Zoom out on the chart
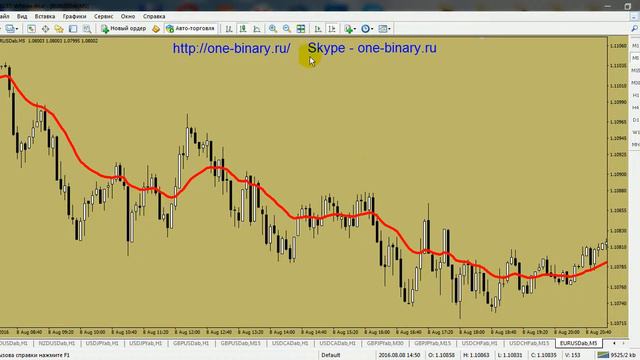 coord(287,29)
